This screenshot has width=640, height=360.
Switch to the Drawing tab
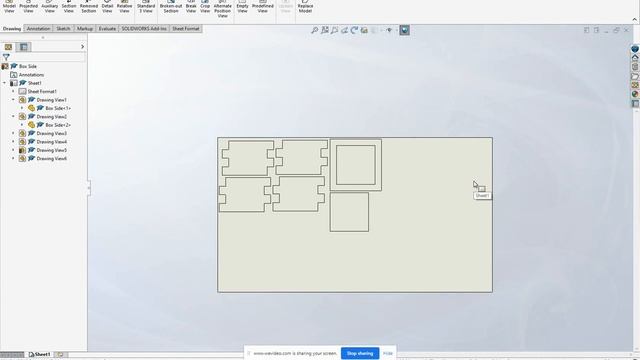coord(12,29)
